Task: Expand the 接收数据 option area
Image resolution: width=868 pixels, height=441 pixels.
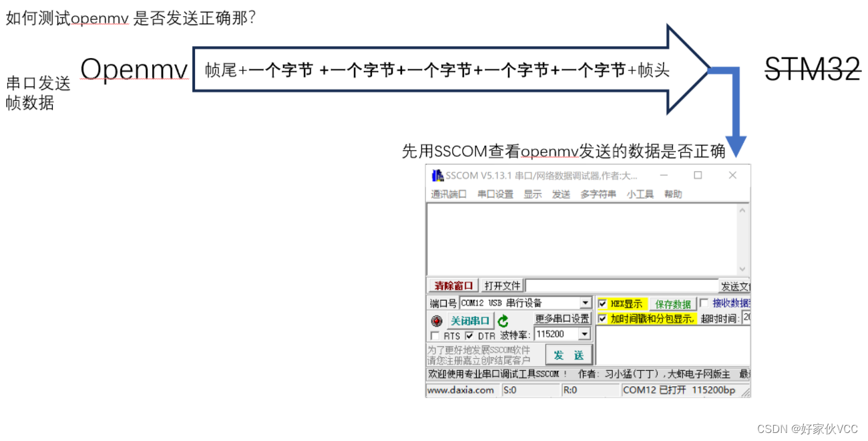Action: 704,304
